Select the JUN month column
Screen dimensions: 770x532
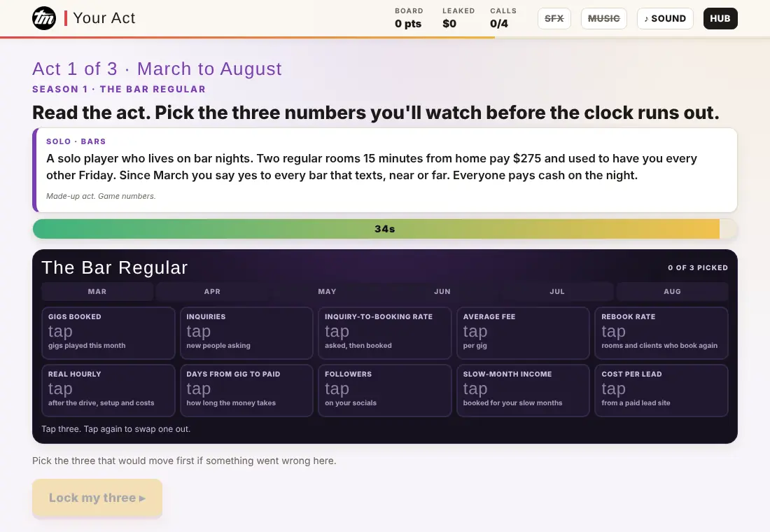tap(442, 291)
